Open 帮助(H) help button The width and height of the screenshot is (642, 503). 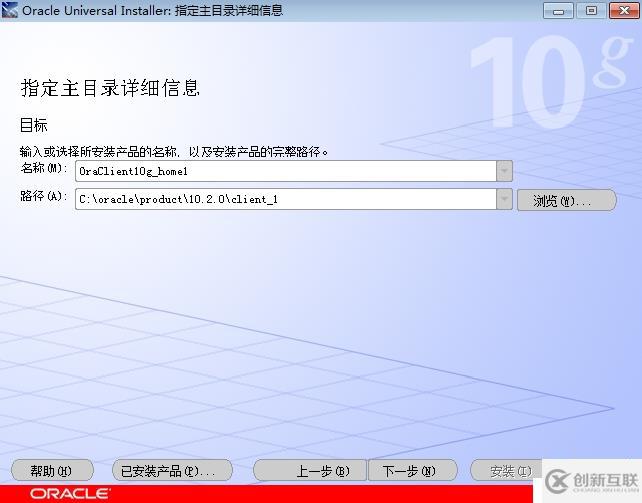52,470
